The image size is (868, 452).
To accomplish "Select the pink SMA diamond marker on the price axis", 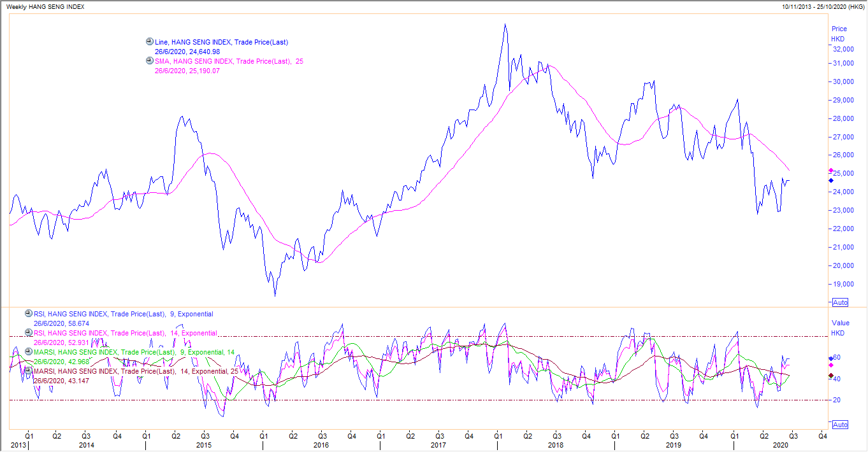I will [x=830, y=171].
